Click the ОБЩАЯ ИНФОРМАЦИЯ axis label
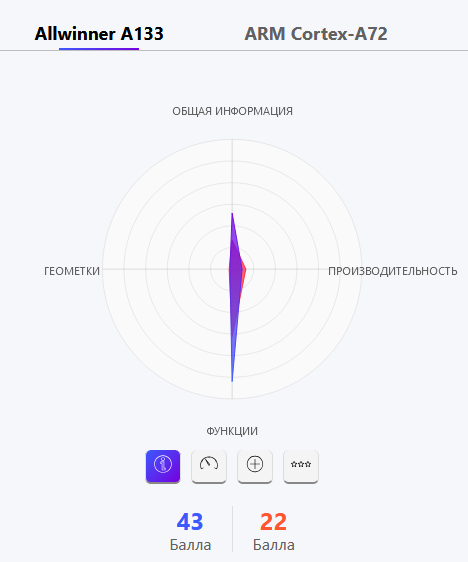468x562 pixels. [x=232, y=111]
